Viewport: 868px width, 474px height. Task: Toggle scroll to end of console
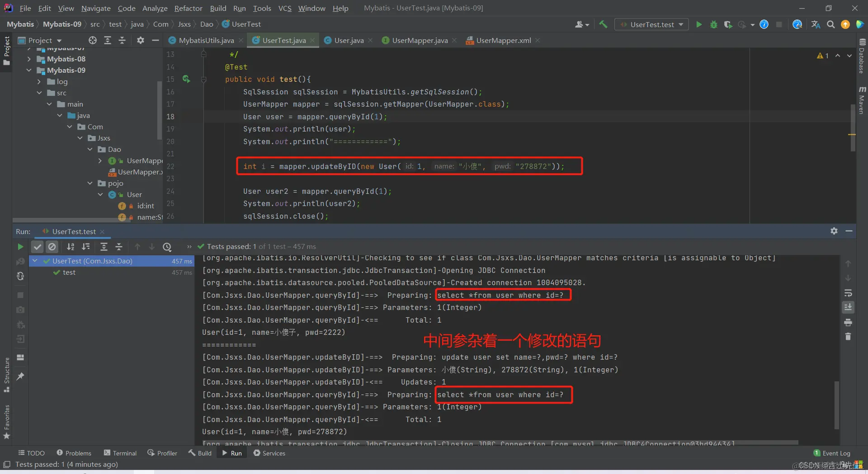tap(848, 307)
